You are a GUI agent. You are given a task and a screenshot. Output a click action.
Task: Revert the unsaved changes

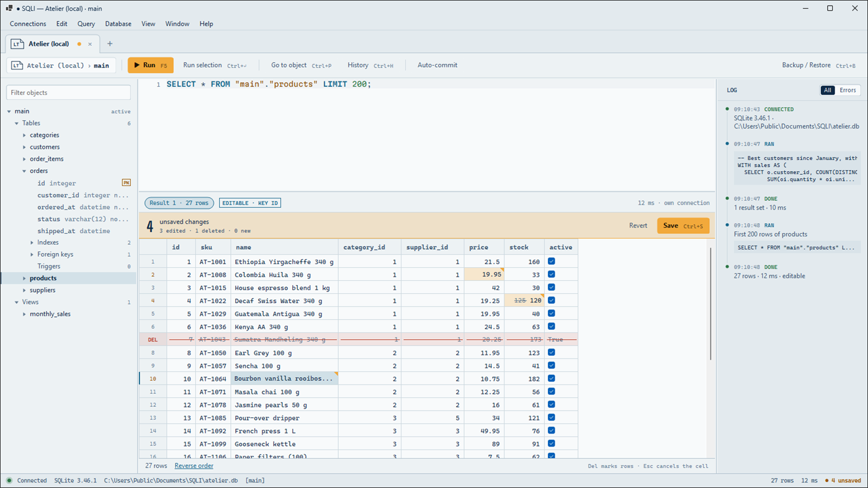(638, 226)
